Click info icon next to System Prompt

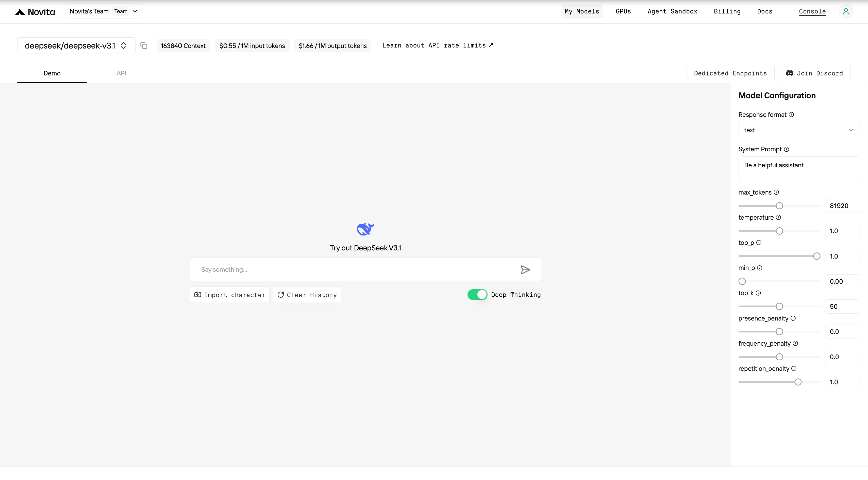[787, 149]
